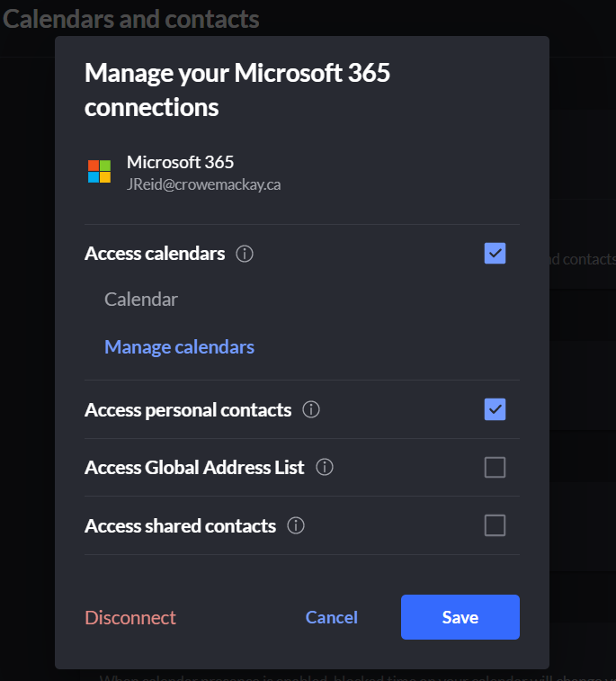
Task: Cancel the connection changes
Action: coord(332,618)
